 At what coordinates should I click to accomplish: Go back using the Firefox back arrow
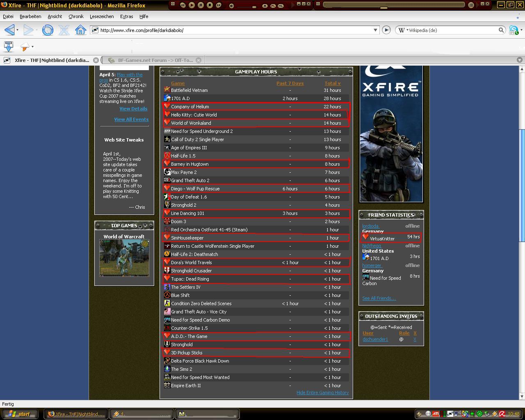[x=9, y=30]
